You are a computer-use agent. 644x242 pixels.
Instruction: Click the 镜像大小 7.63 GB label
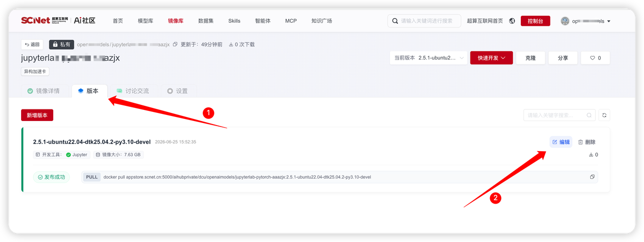[x=118, y=155]
